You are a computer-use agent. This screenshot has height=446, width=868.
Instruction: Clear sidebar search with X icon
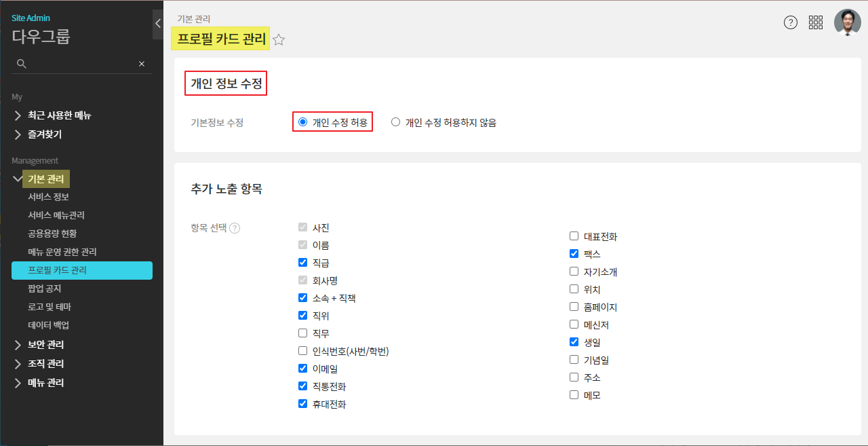tap(142, 64)
